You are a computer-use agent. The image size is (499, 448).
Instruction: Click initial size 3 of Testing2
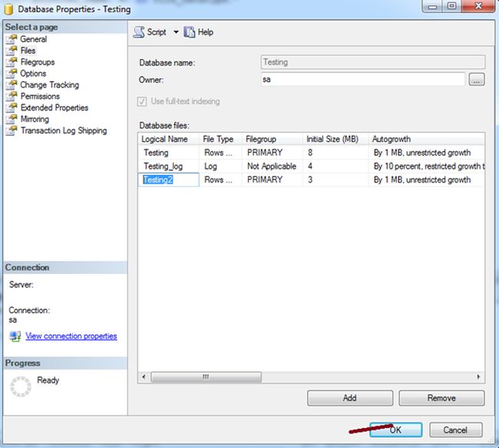click(x=335, y=180)
